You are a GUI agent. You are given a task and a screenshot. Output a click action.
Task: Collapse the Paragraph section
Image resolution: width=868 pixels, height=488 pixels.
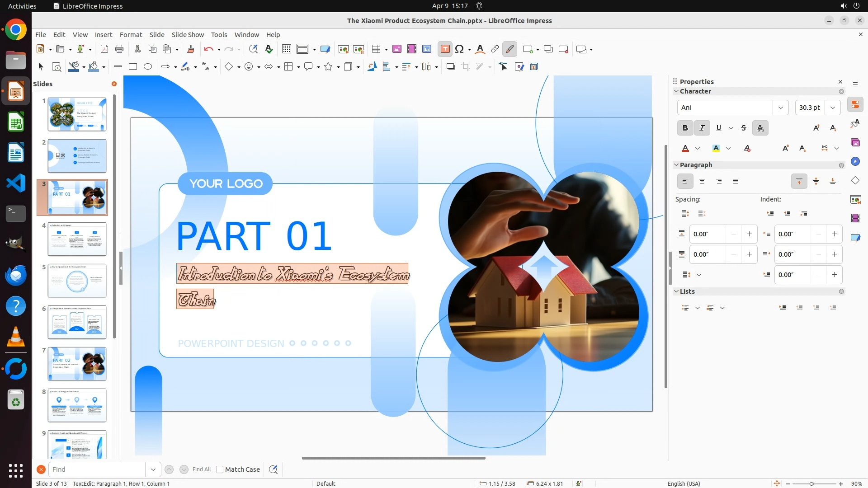pyautogui.click(x=676, y=165)
